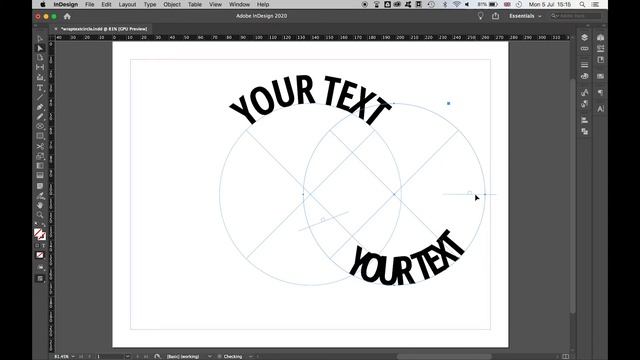Select the Pen tool
This screenshot has height=360, width=640.
[40, 107]
